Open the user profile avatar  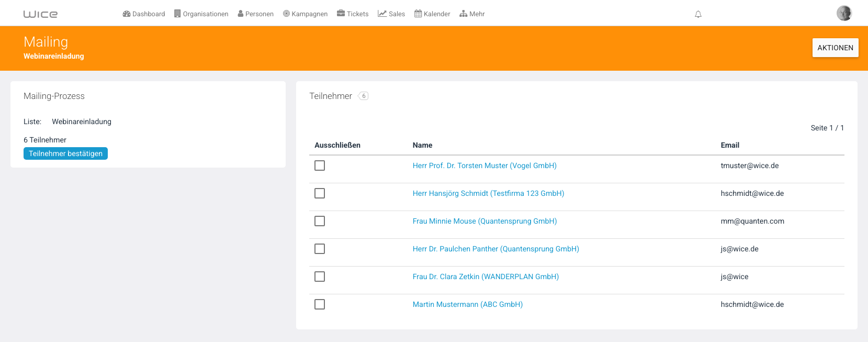(844, 13)
